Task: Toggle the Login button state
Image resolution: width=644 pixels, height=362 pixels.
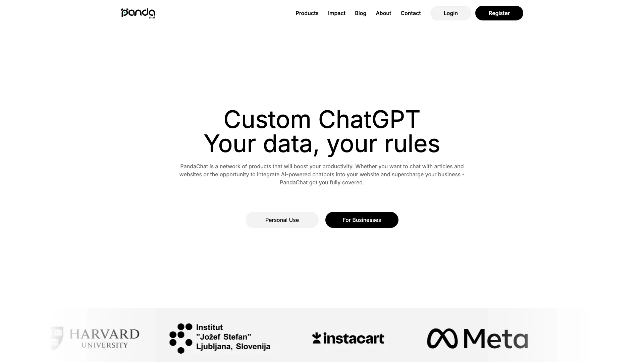Action: pos(451,13)
